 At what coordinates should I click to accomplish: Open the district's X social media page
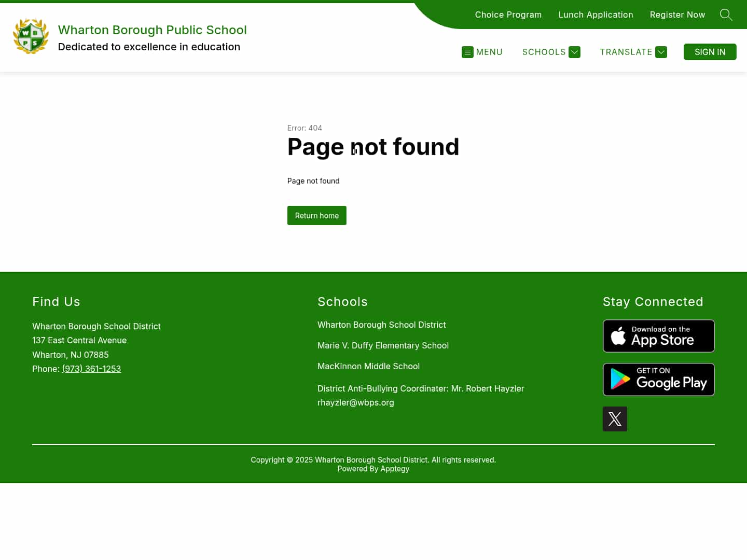click(615, 418)
